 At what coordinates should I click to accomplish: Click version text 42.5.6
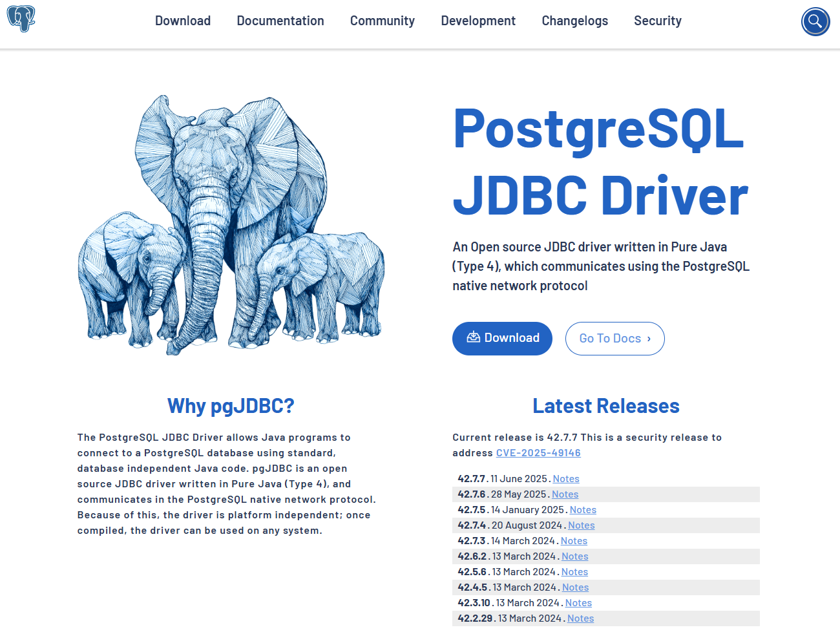(x=472, y=572)
